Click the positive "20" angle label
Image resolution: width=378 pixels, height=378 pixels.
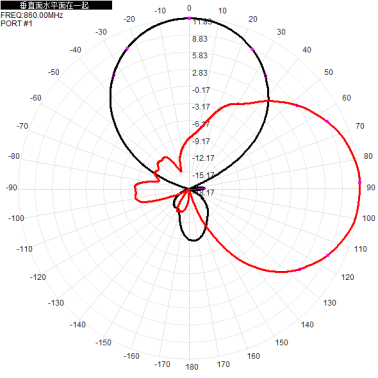(x=253, y=19)
